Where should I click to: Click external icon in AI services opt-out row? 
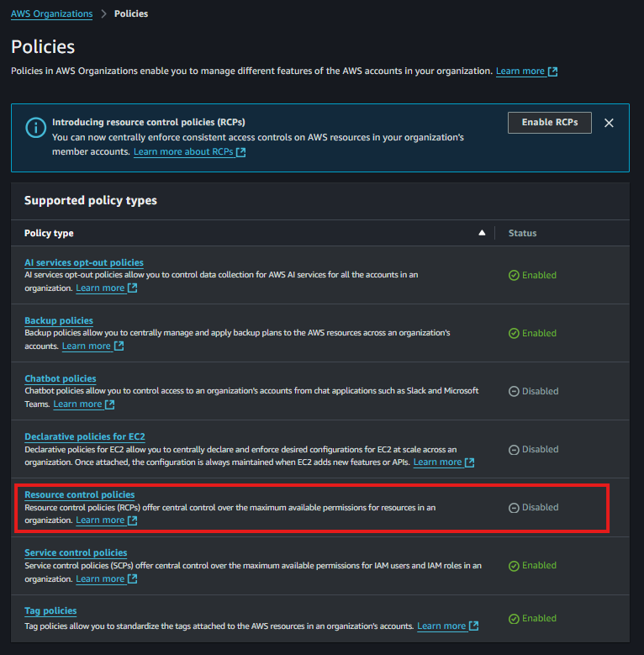click(132, 288)
